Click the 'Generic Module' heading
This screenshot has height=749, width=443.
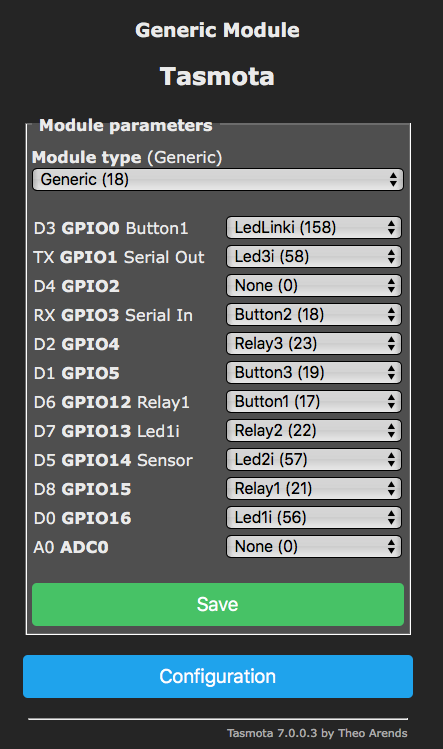(217, 30)
